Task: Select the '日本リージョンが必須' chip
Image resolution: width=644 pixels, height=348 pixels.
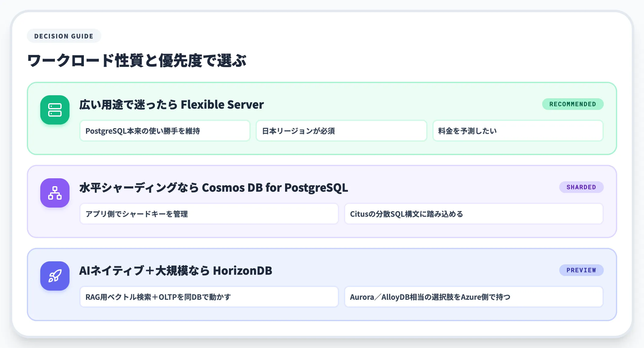Action: click(x=341, y=131)
